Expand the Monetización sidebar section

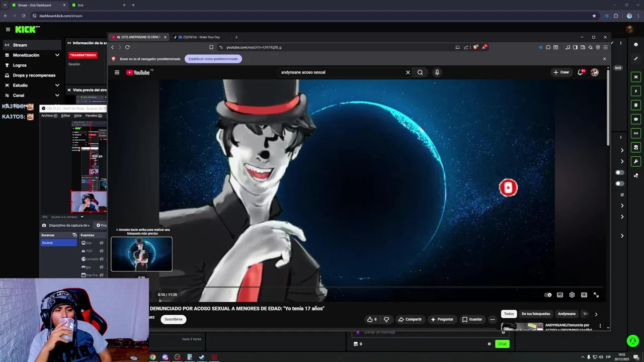tap(57, 55)
